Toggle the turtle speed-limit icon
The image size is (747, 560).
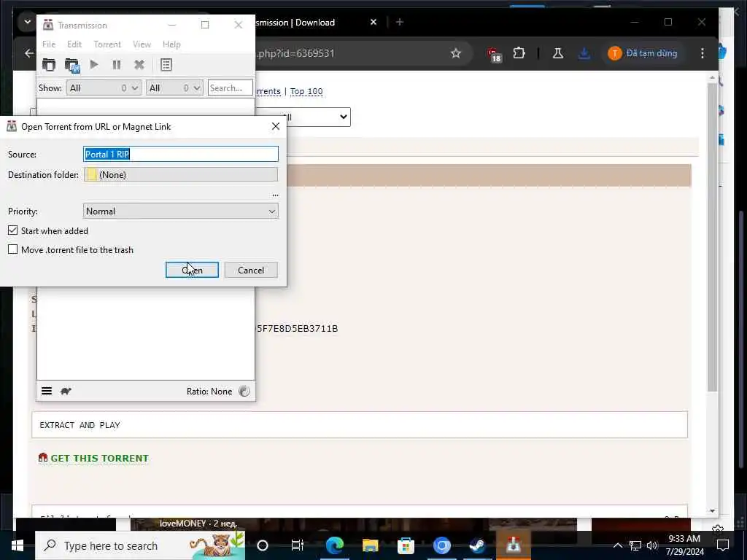pos(66,391)
